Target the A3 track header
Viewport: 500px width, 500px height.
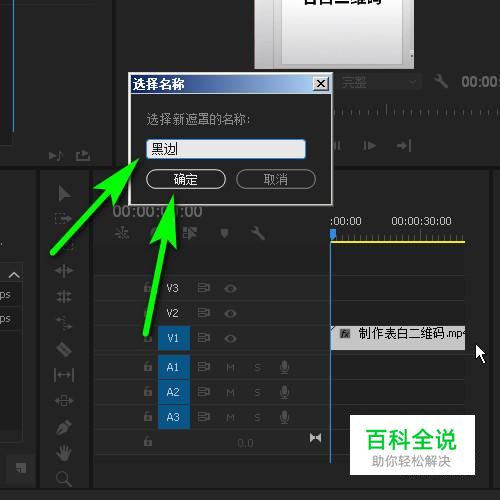coord(174,417)
